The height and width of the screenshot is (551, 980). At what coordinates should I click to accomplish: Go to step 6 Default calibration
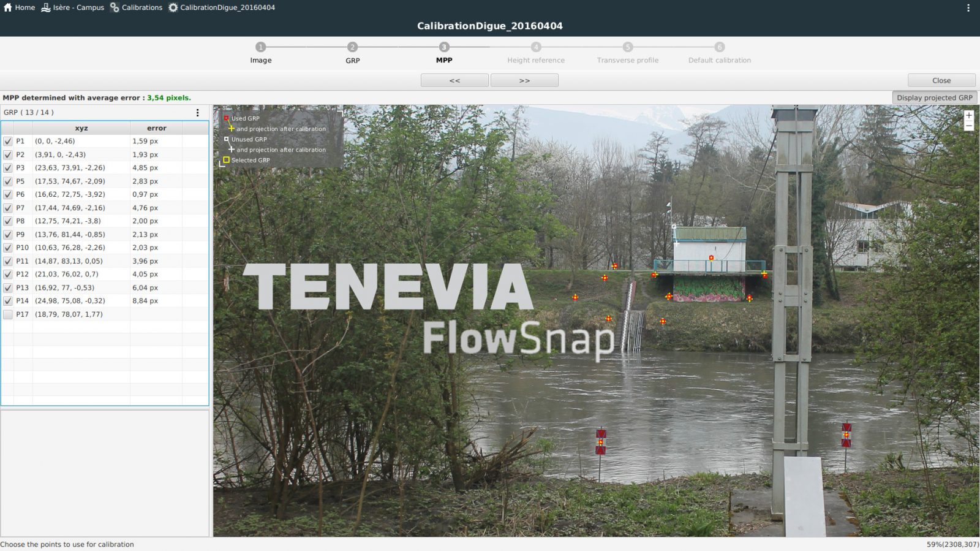720,53
